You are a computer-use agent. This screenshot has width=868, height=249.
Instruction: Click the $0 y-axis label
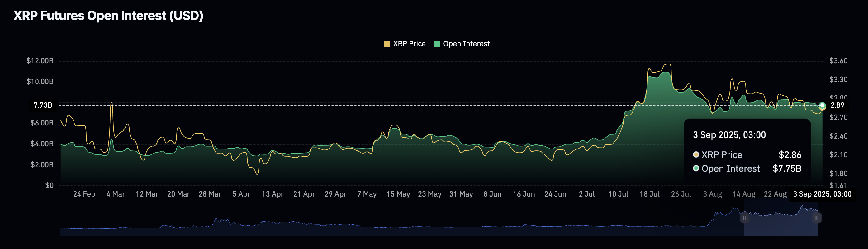[50, 186]
